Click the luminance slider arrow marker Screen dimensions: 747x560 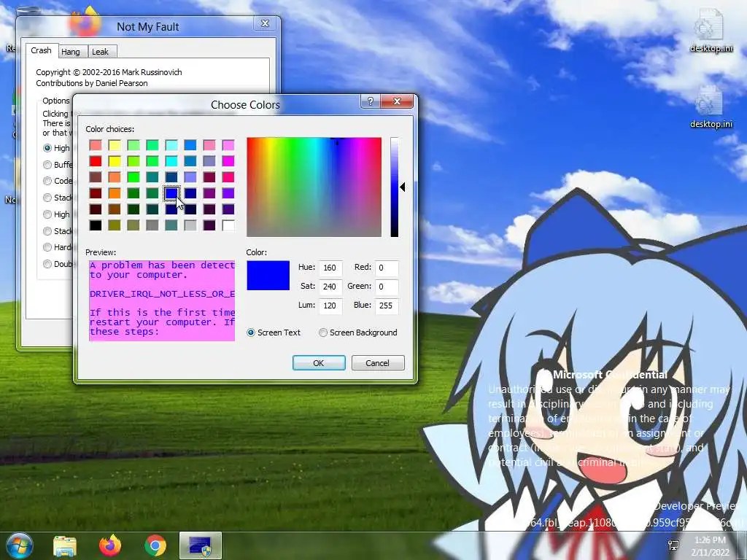click(403, 187)
